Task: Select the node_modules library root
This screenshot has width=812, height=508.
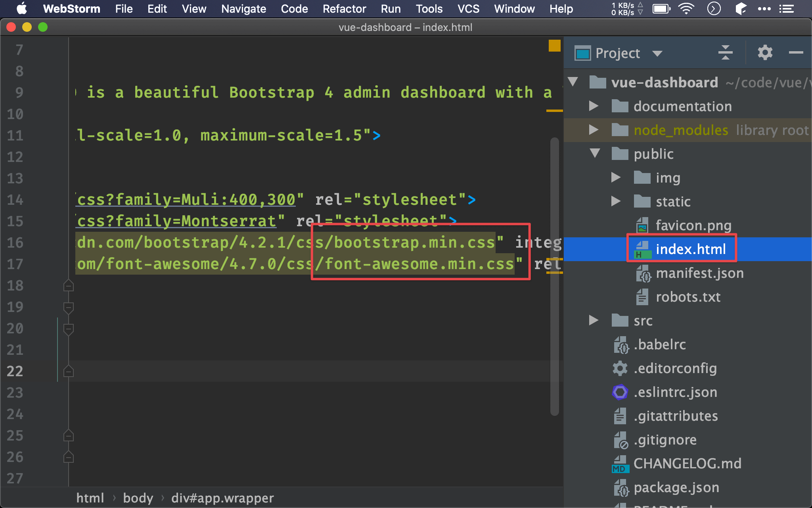Action: coord(688,130)
